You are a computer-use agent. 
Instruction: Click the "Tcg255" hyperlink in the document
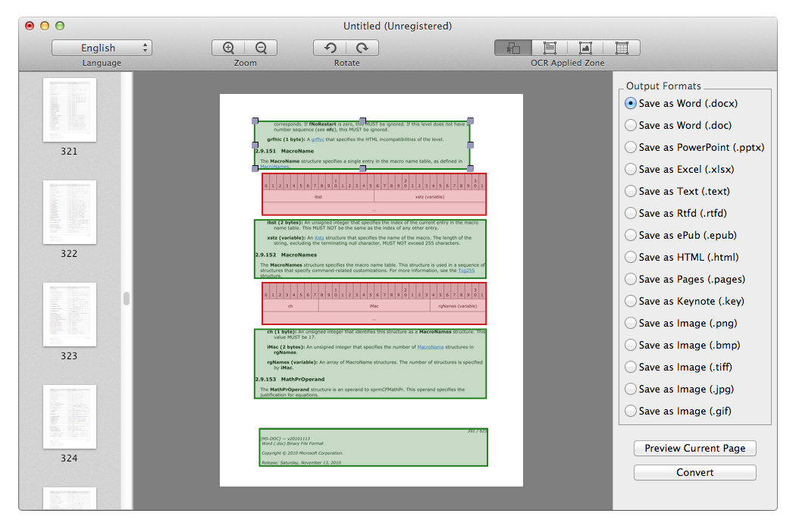pos(466,271)
